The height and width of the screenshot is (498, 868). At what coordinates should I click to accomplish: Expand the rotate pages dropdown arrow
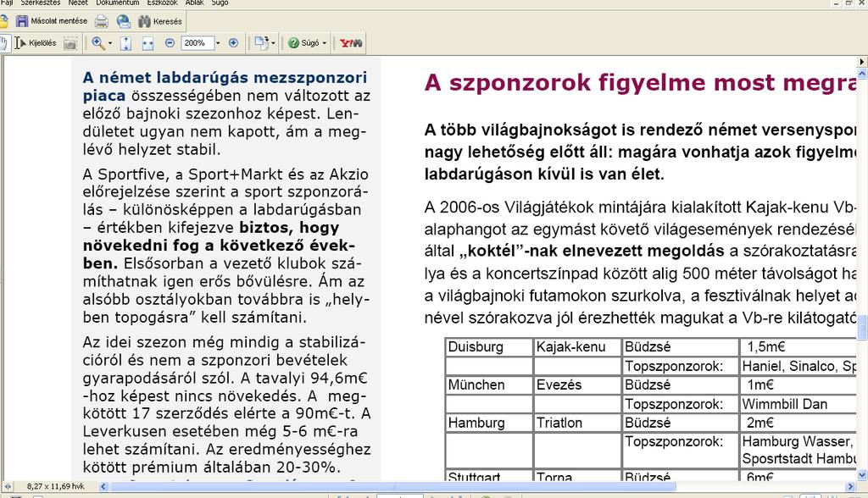point(273,43)
